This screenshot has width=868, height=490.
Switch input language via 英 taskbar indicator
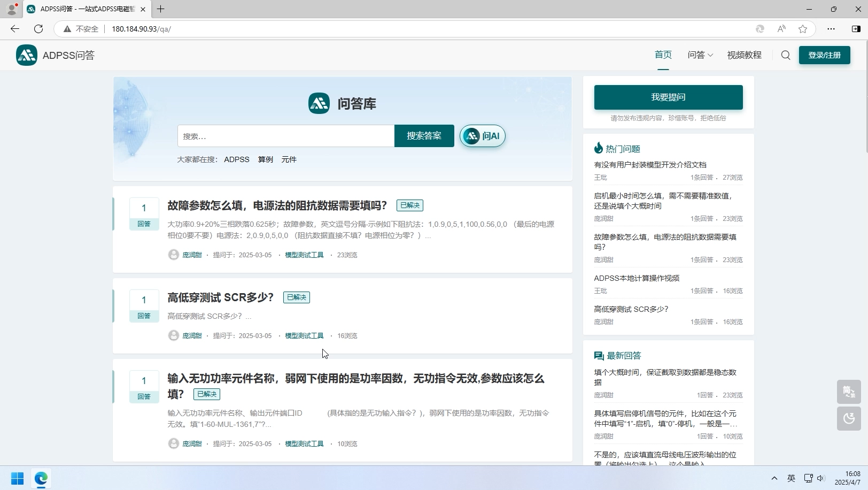792,479
